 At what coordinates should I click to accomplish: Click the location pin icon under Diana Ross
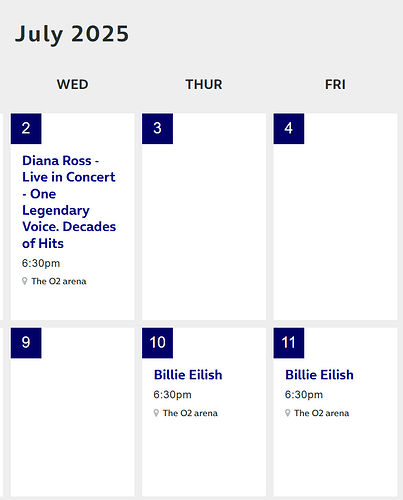25,281
